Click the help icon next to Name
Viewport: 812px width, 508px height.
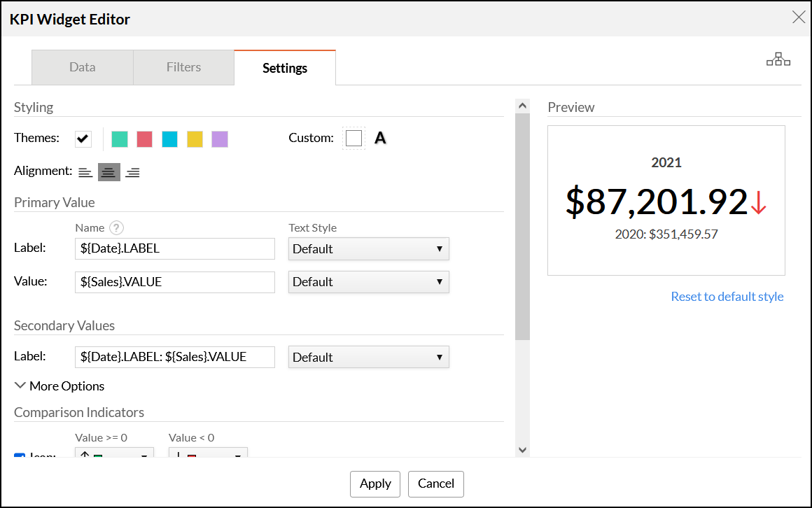click(x=117, y=227)
